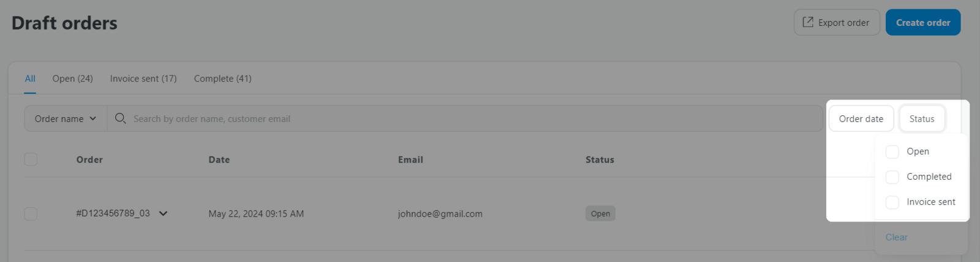Click the Open status badge
This screenshot has height=262, width=980.
(x=600, y=214)
